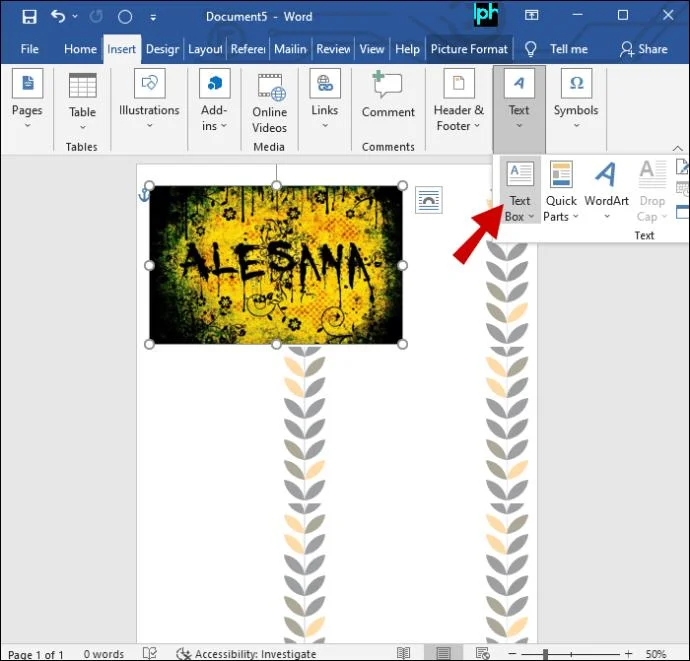The width and height of the screenshot is (690, 661).
Task: Switch to Print Layout view
Action: pos(443,653)
